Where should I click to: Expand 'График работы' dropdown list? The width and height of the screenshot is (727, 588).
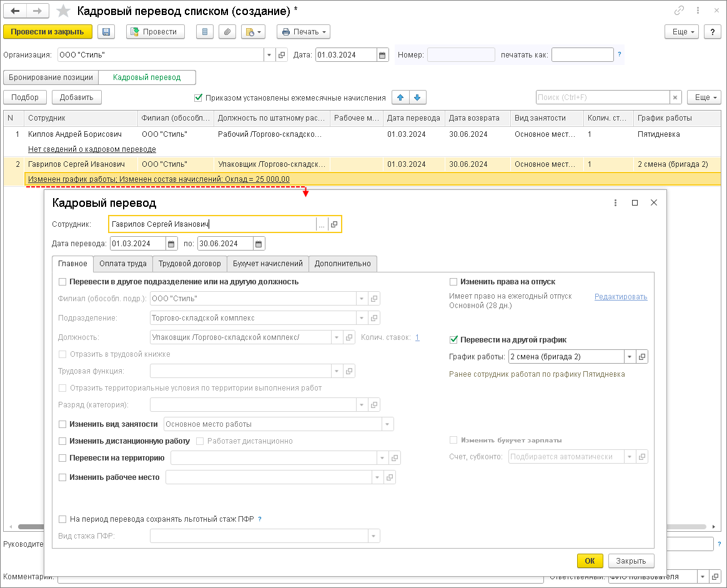(x=628, y=357)
